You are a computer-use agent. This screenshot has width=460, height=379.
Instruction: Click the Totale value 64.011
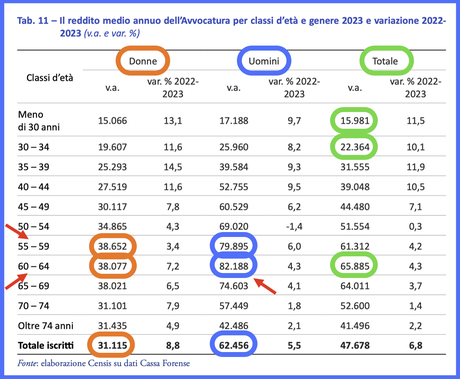coord(355,286)
